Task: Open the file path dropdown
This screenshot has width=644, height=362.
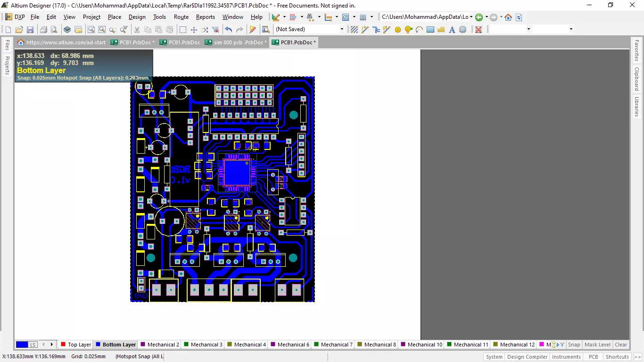Action: (471, 17)
